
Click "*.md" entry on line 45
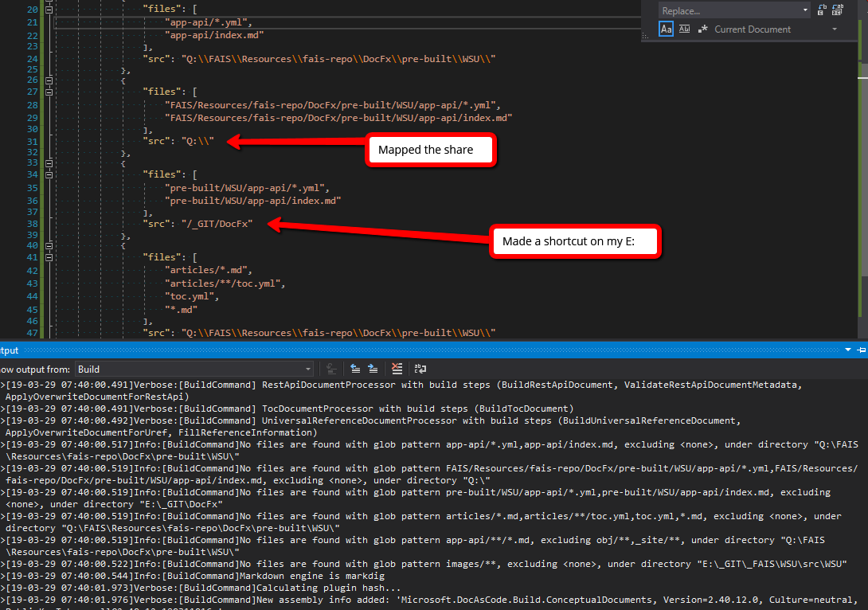tap(181, 310)
